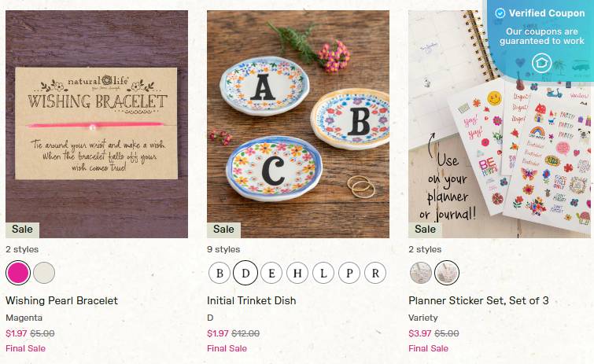Click the Wishing Bracelet product image
The height and width of the screenshot is (364, 594).
(x=97, y=124)
